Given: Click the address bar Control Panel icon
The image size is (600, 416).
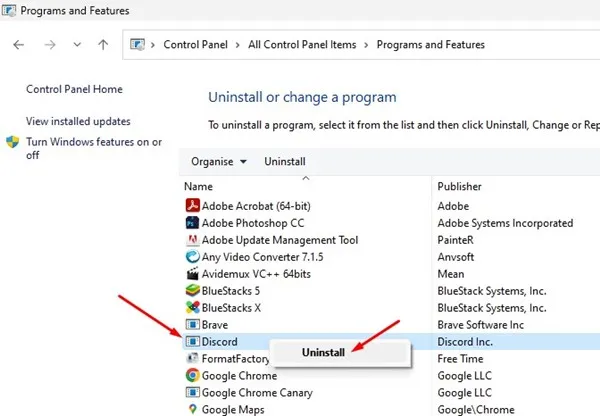Looking at the screenshot, I should click(x=137, y=44).
